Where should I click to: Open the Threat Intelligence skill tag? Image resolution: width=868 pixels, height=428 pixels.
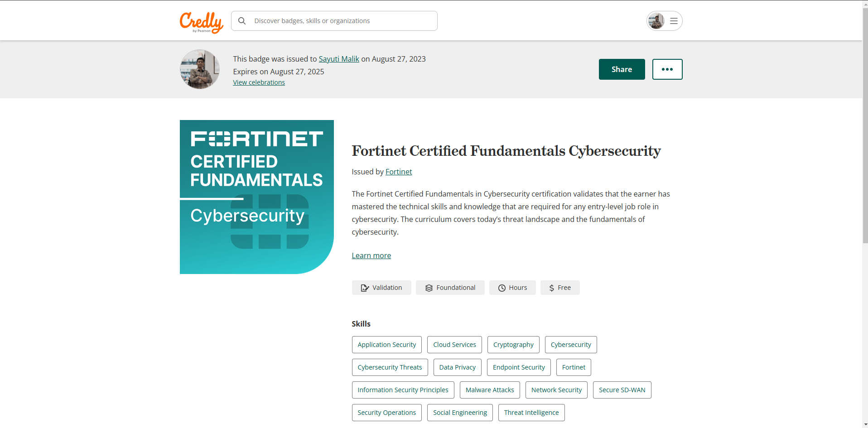coord(531,413)
